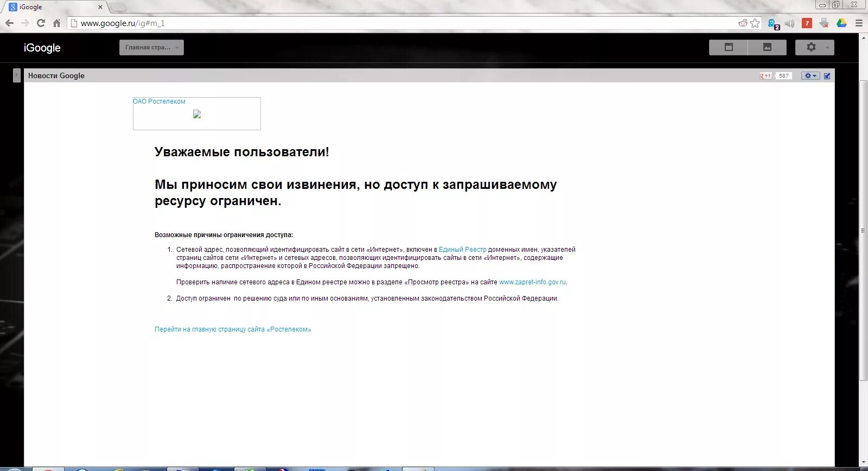The height and width of the screenshot is (471, 868).
Task: Click the Новости Google gadget title
Action: (x=56, y=76)
